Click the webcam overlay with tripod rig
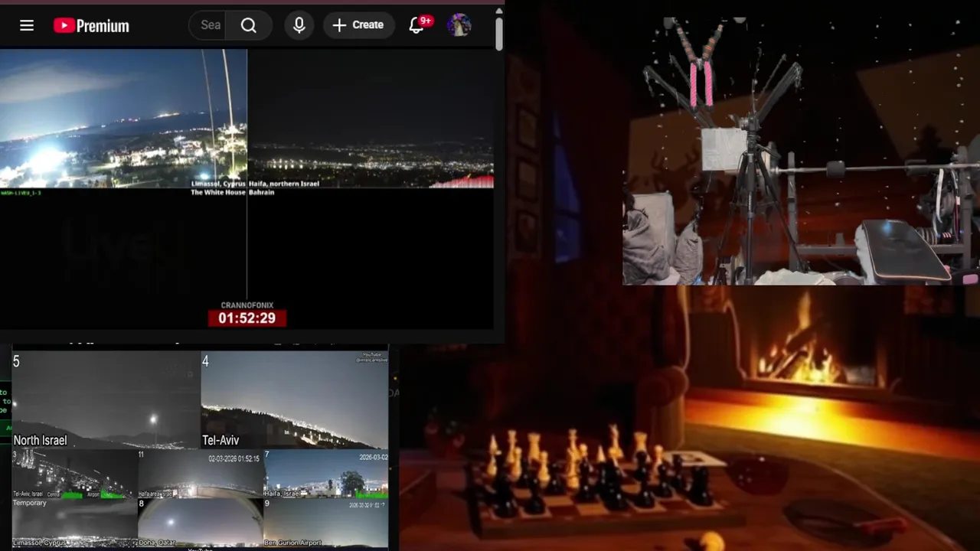The height and width of the screenshot is (551, 980). pyautogui.click(x=801, y=151)
